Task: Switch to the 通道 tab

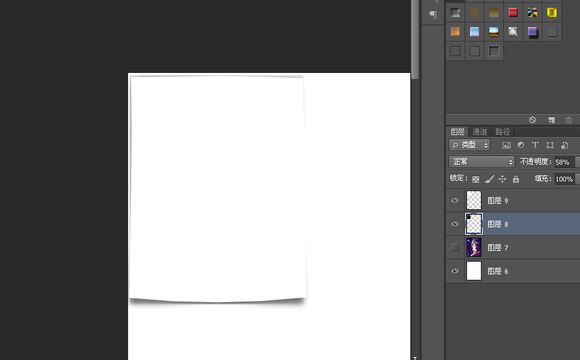Action: [x=480, y=132]
